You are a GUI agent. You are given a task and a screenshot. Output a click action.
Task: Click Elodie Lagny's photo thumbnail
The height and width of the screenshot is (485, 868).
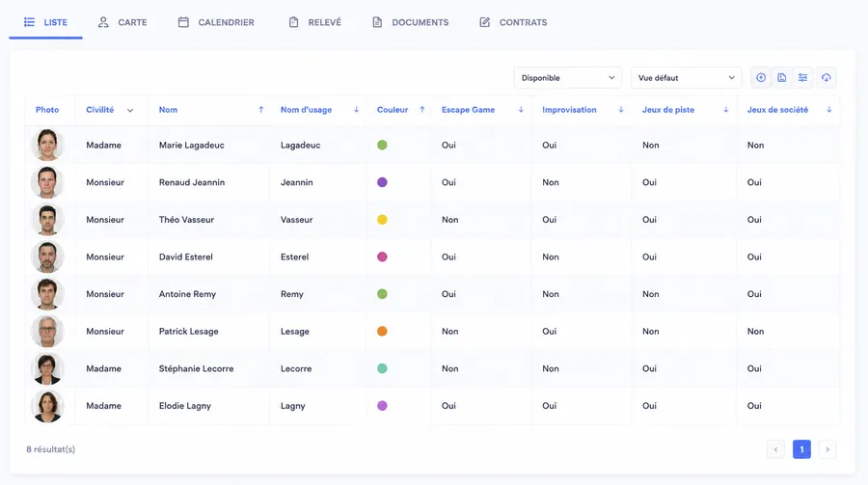[x=47, y=406]
